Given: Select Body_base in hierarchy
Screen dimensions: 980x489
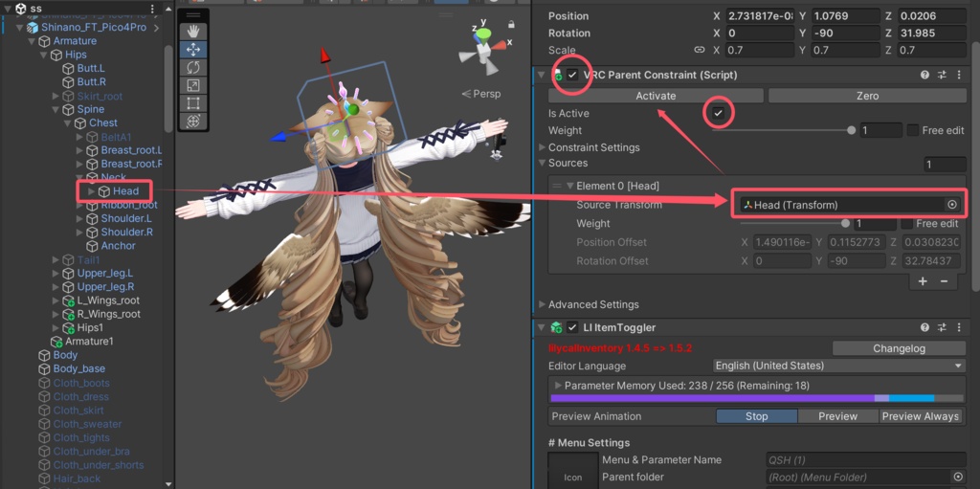Looking at the screenshot, I should pyautogui.click(x=79, y=369).
